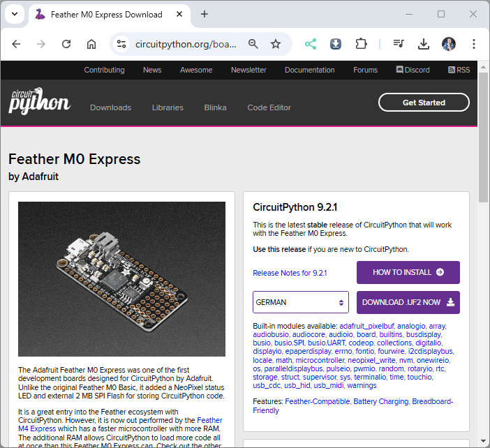Open the Chrome three-dot menu
Viewport: 490px width, 448px height.
(474, 44)
